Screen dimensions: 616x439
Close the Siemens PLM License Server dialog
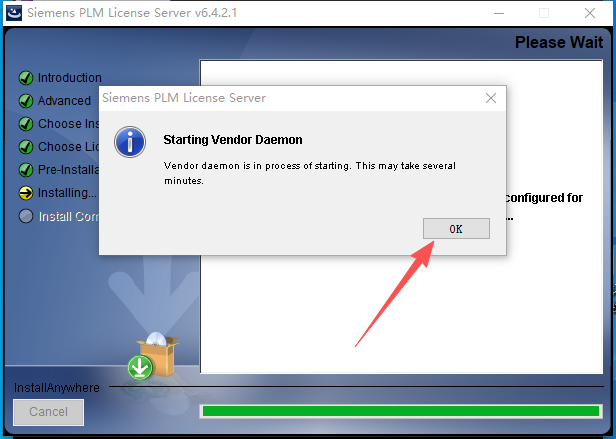491,98
